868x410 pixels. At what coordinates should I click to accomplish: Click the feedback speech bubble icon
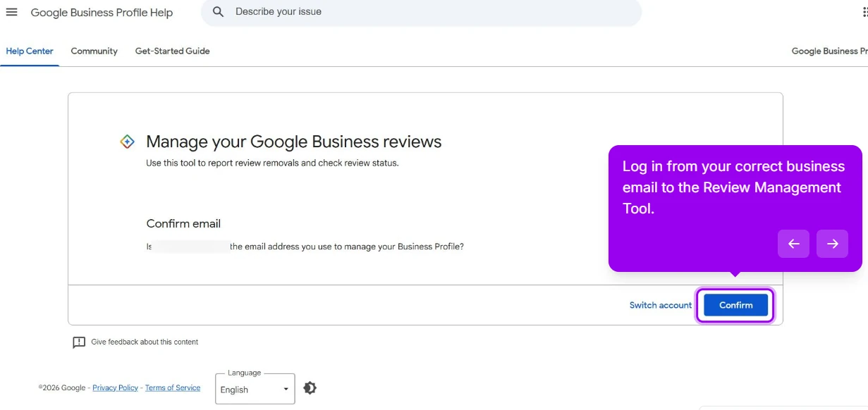point(79,342)
